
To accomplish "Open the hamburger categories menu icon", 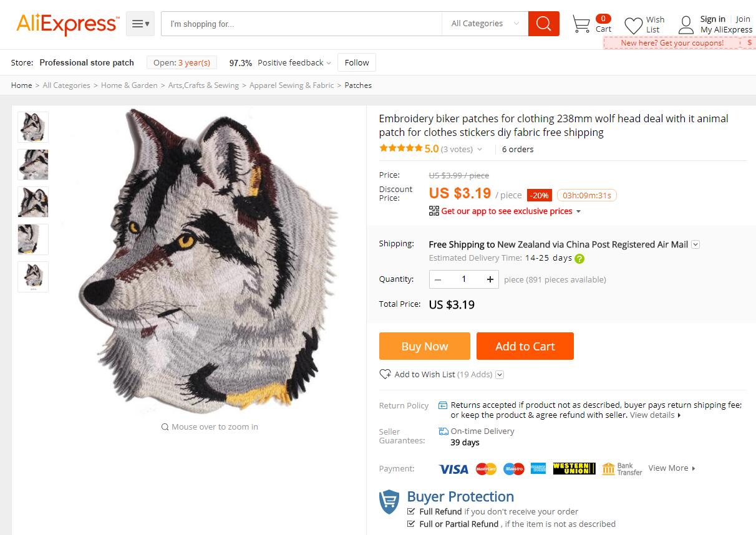I will pyautogui.click(x=140, y=24).
